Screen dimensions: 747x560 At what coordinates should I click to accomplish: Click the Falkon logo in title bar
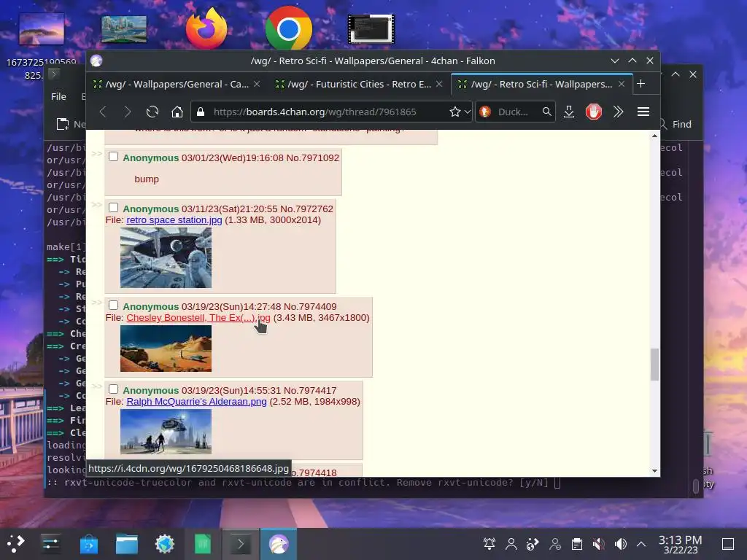click(96, 61)
